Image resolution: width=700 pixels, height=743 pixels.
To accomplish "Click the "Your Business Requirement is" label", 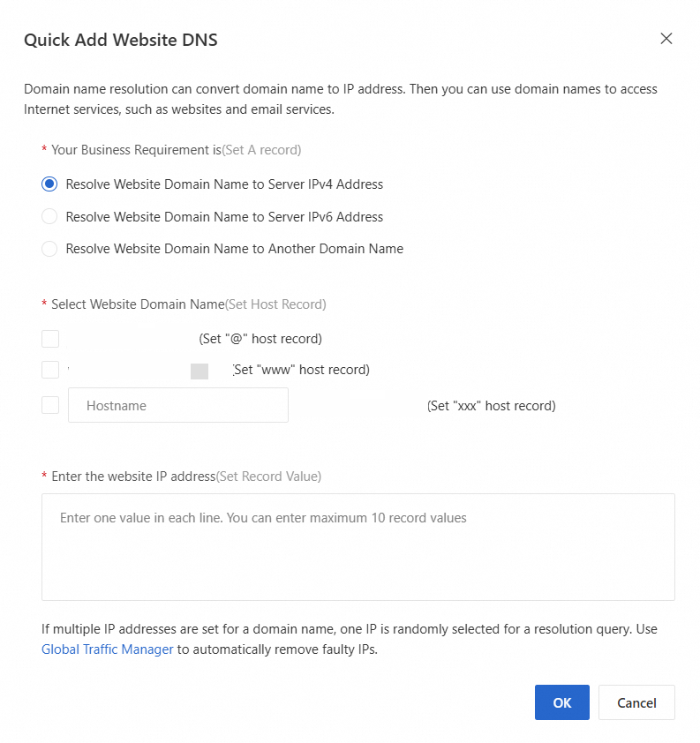I will [x=136, y=150].
